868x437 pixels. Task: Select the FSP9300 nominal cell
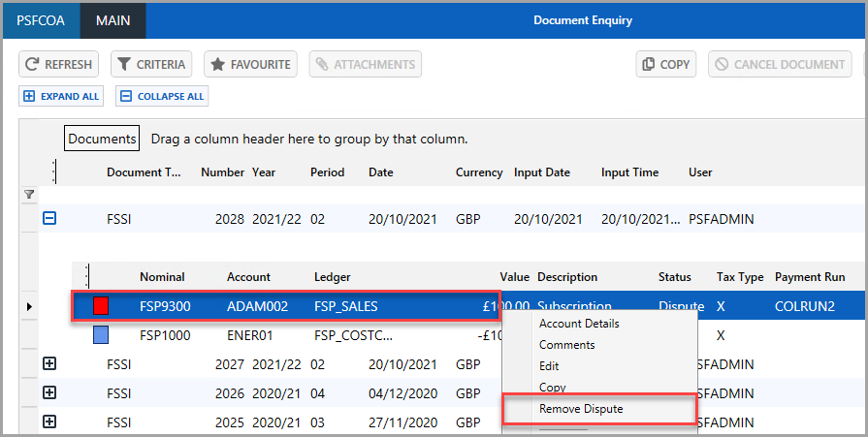165,306
